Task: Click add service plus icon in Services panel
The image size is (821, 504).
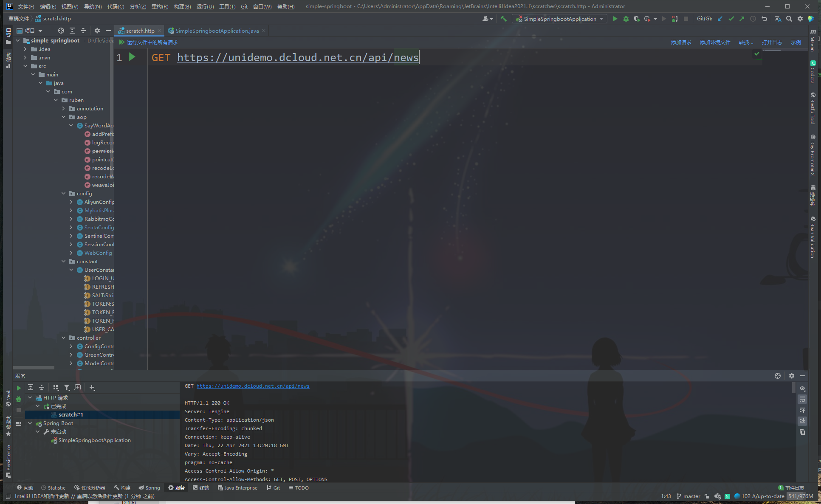Action: [x=92, y=387]
